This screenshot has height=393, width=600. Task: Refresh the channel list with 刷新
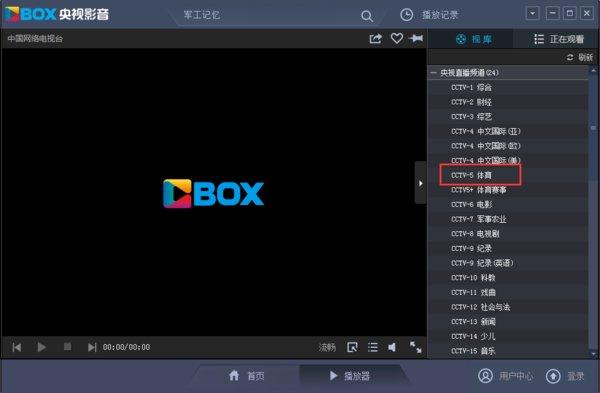[580, 57]
